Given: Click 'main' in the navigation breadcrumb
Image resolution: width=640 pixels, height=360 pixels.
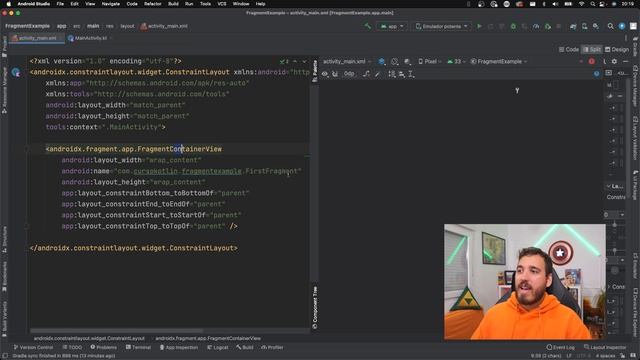Looking at the screenshot, I should (x=93, y=26).
